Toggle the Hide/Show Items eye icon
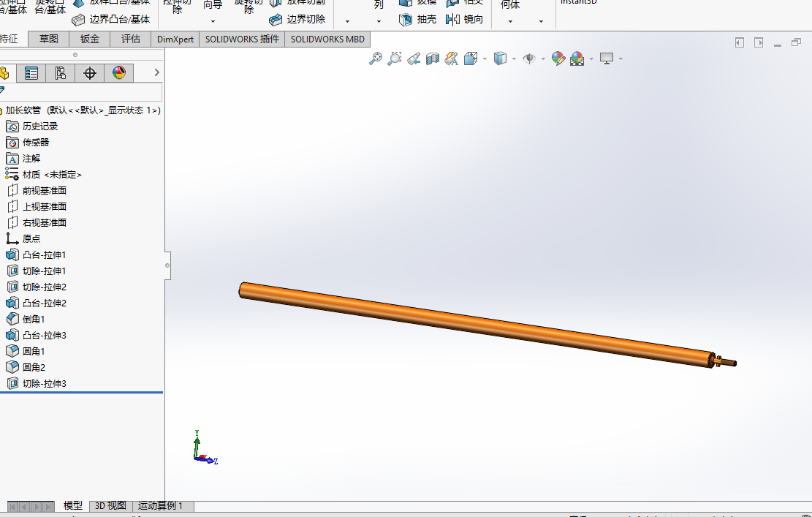 (x=528, y=59)
